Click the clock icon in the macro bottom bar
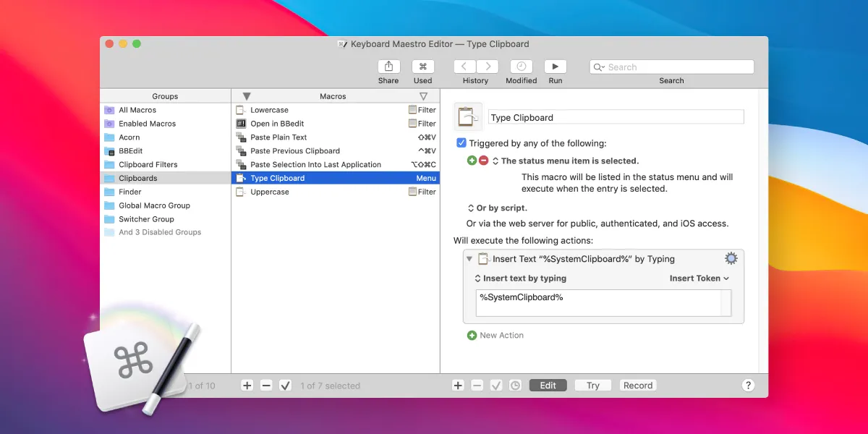 point(515,386)
